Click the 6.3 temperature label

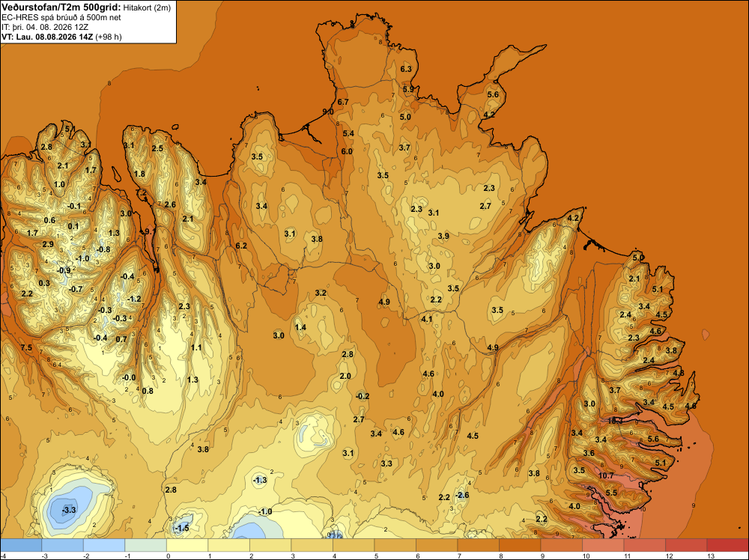coord(405,69)
